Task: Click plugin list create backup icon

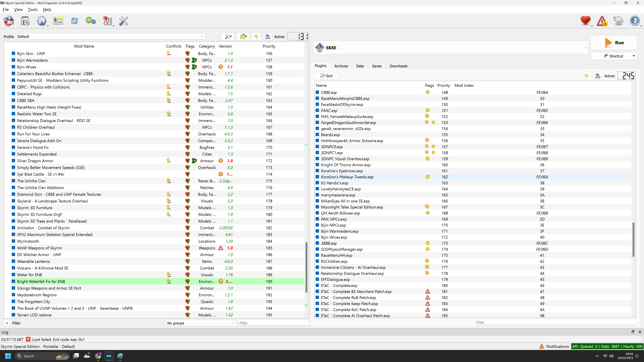Action: 598,76
